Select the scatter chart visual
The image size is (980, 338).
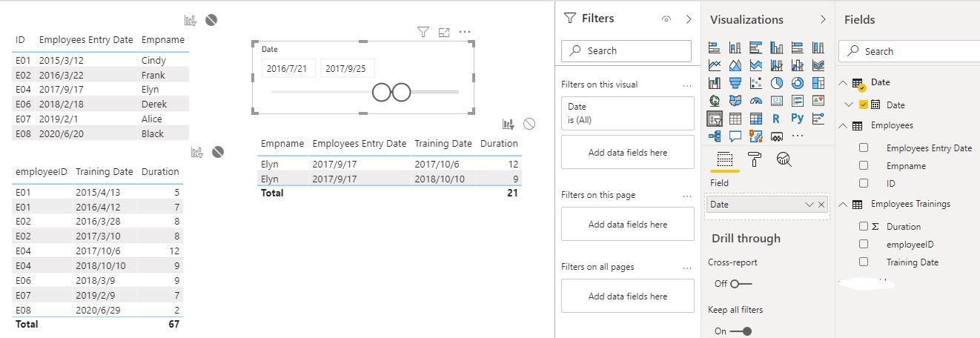pyautogui.click(x=756, y=83)
